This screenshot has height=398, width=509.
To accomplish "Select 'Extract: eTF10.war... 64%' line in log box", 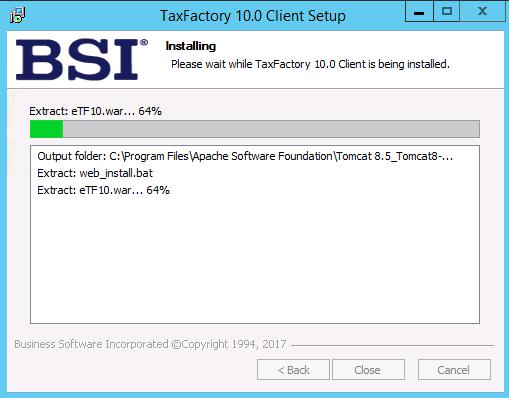I will click(x=103, y=190).
